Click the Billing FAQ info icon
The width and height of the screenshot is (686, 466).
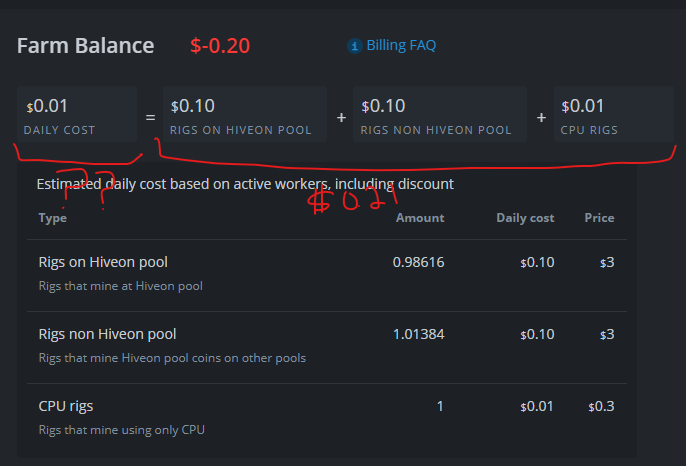(354, 46)
